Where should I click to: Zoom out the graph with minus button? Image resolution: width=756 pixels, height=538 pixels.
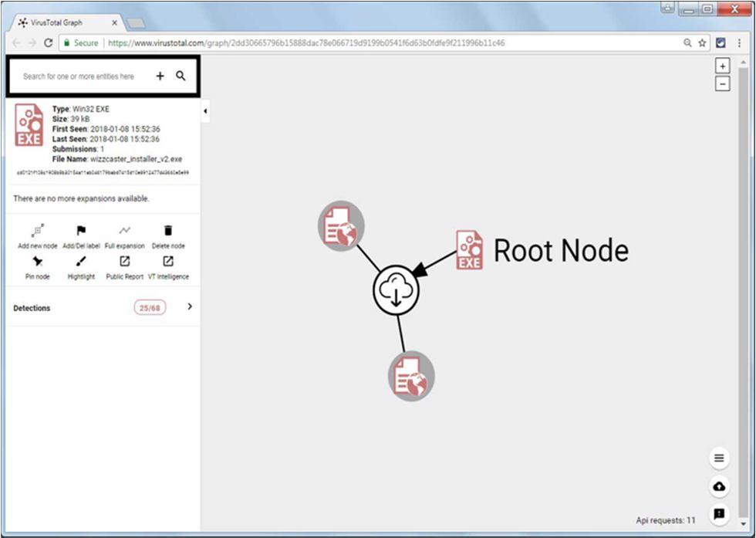point(722,84)
